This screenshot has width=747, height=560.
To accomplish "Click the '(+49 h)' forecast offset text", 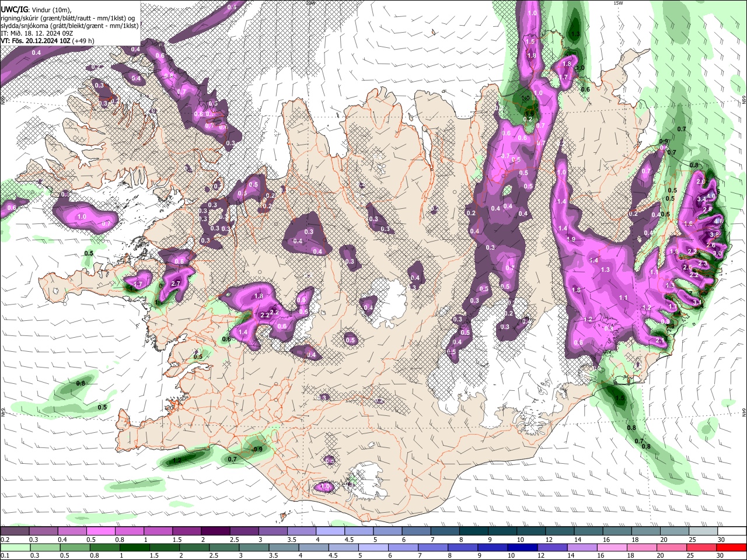I will pos(83,41).
